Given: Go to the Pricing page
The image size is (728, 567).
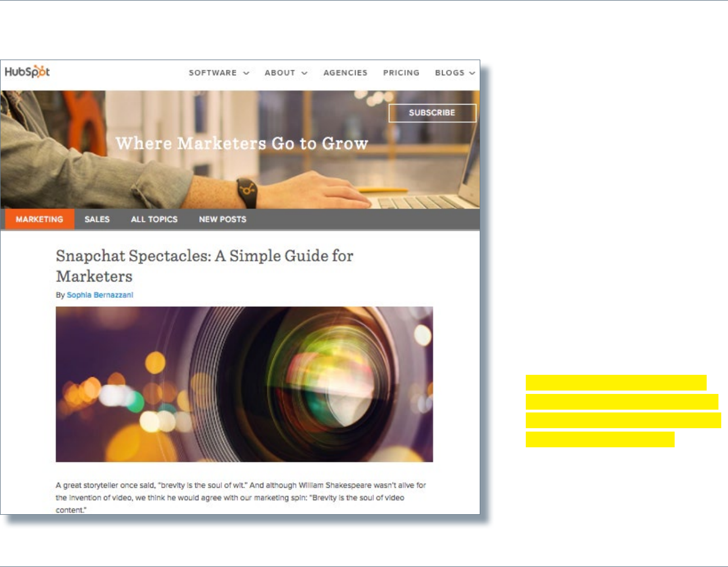Looking at the screenshot, I should point(401,73).
